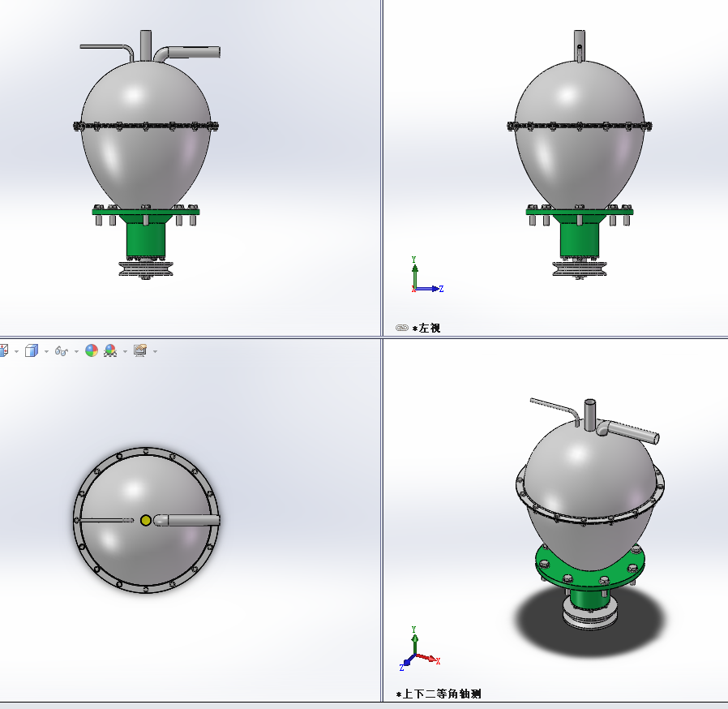Select the thin bent tube in front view
The image size is (728, 709).
coord(107,47)
